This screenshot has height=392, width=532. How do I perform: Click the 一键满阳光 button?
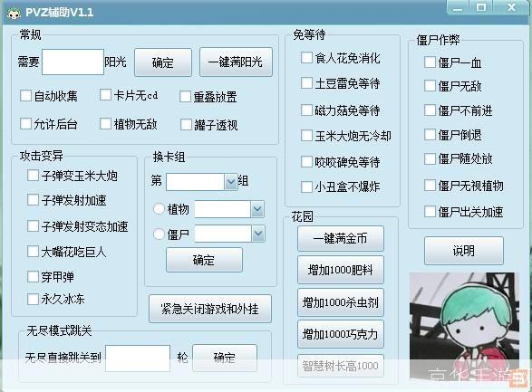point(237,62)
